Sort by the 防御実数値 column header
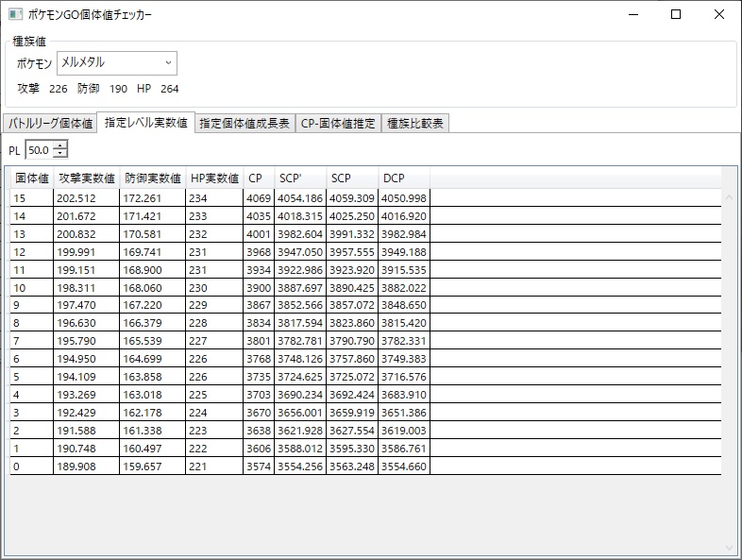The height and width of the screenshot is (560, 742). click(153, 178)
